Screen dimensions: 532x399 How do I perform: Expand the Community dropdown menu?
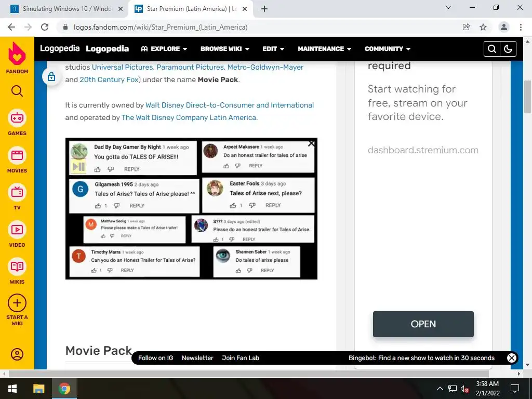(x=388, y=49)
